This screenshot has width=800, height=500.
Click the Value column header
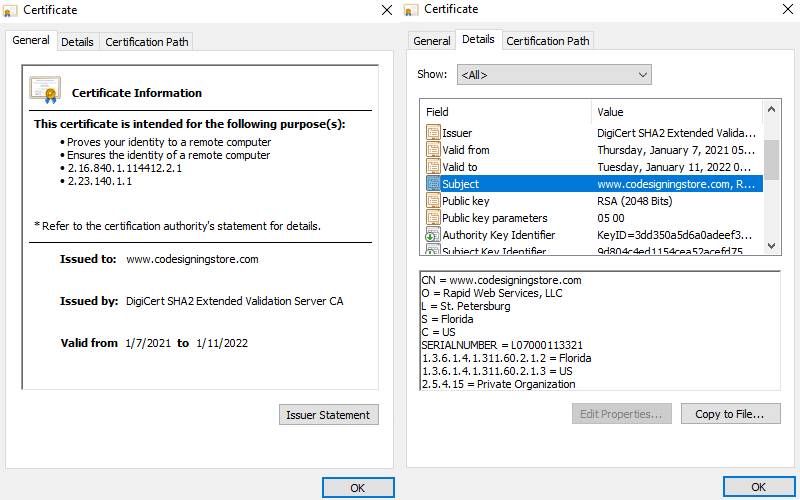(x=678, y=112)
